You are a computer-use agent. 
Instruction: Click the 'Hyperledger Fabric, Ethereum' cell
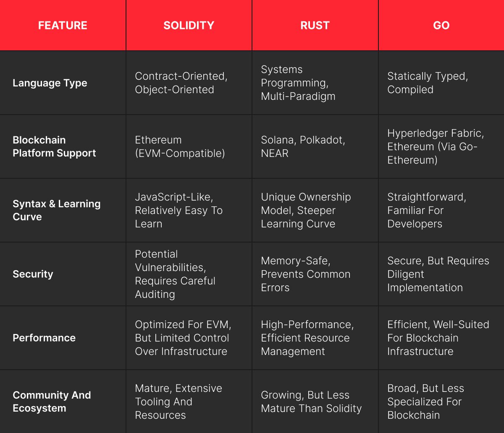(436, 146)
